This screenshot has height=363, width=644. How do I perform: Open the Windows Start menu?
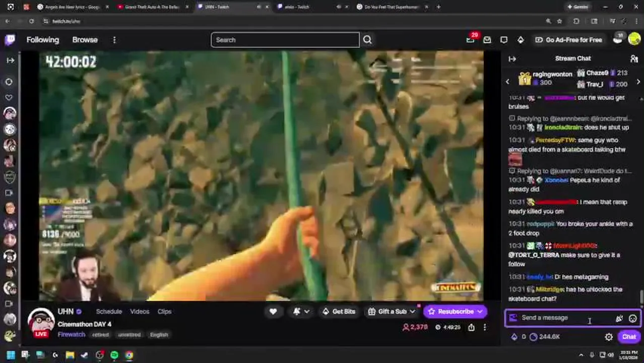point(11,355)
